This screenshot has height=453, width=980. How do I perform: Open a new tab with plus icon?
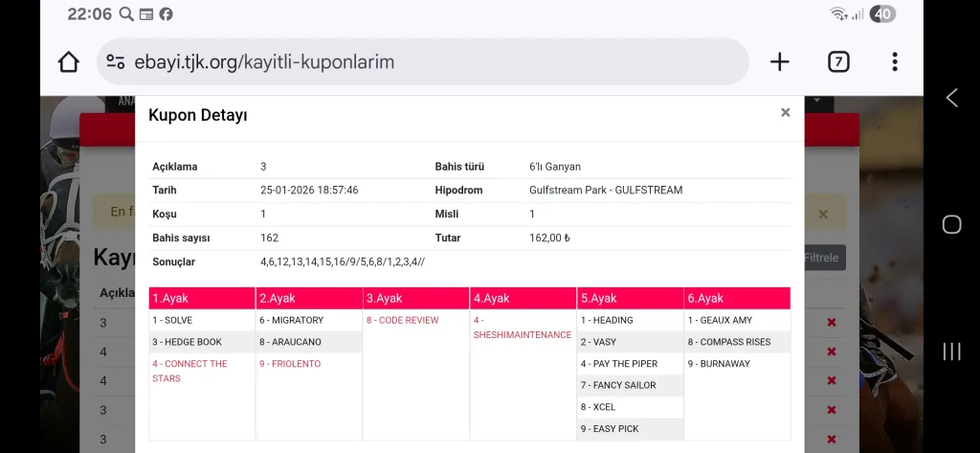[x=780, y=62]
